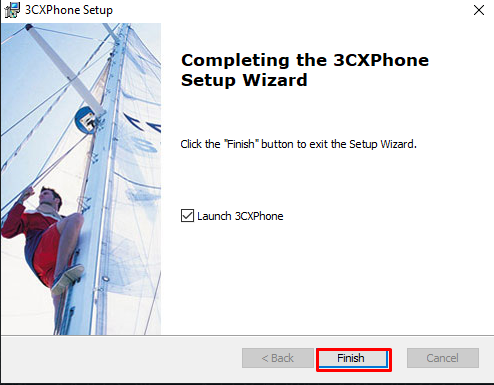Click the greyed-out Back button

278,358
